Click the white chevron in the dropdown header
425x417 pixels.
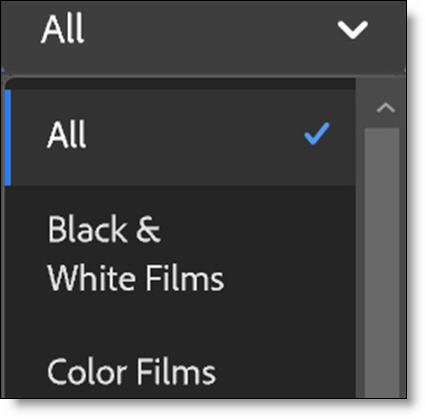pyautogui.click(x=352, y=30)
